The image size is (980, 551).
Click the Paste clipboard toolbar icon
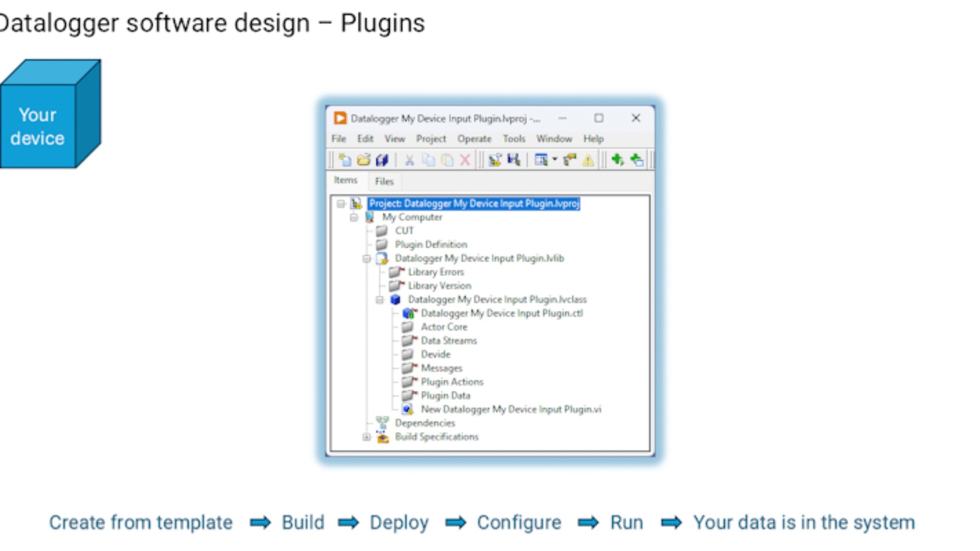pos(447,160)
